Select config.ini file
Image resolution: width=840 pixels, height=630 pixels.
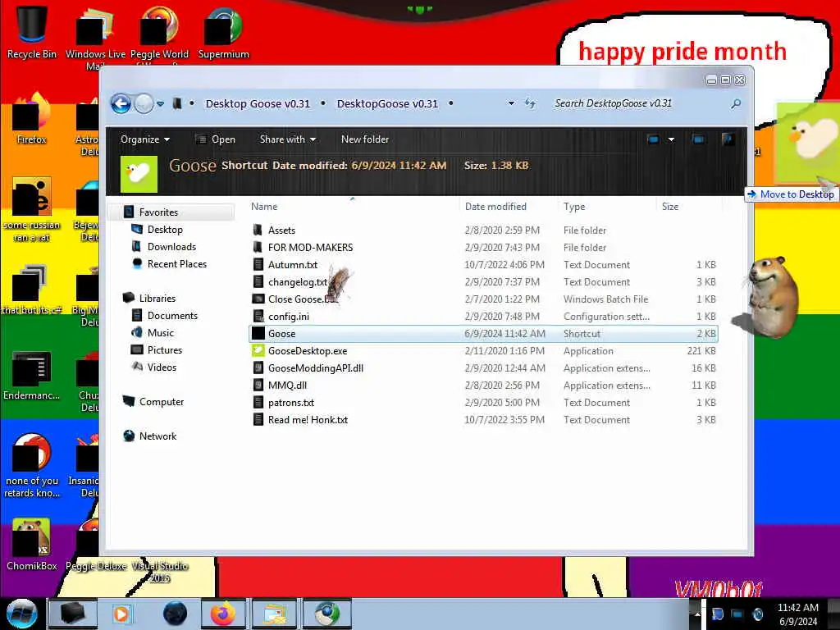[288, 316]
